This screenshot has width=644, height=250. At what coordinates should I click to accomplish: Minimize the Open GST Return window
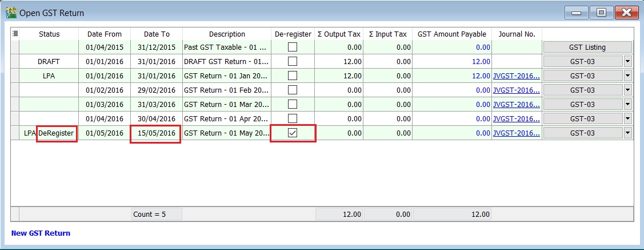pyautogui.click(x=576, y=13)
